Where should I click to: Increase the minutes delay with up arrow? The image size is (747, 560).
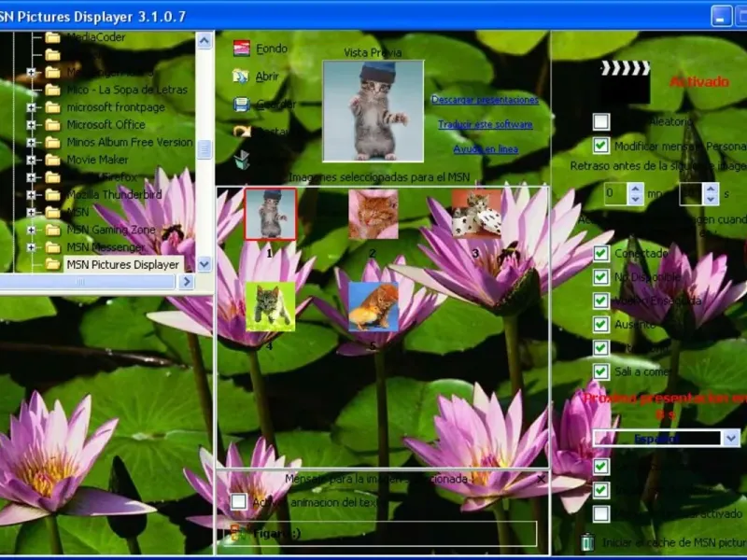pos(635,189)
